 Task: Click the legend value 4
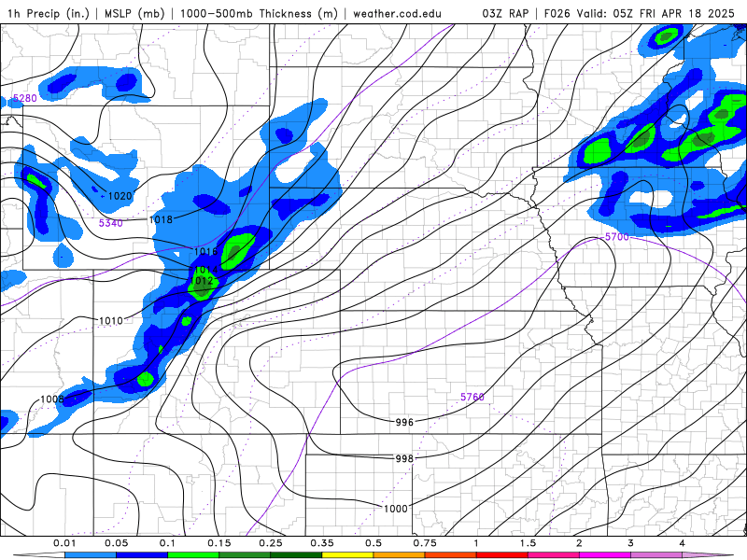[x=682, y=543]
